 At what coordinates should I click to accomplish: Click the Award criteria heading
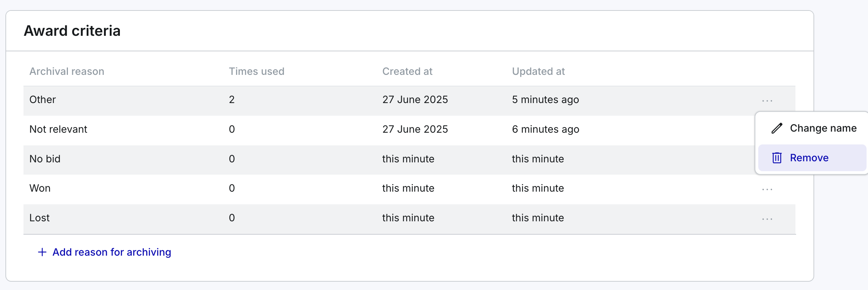72,31
